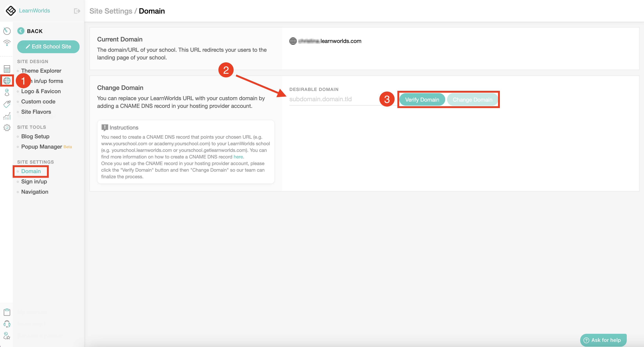644x347 pixels.
Task: Open the dashboard gauge icon in sidebar
Action: (7, 31)
